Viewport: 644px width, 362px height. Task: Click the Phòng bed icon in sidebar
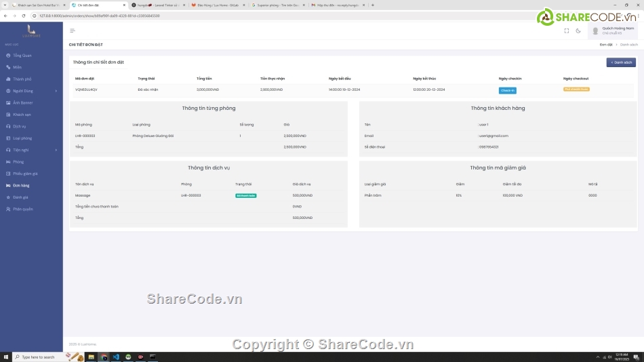(8, 162)
